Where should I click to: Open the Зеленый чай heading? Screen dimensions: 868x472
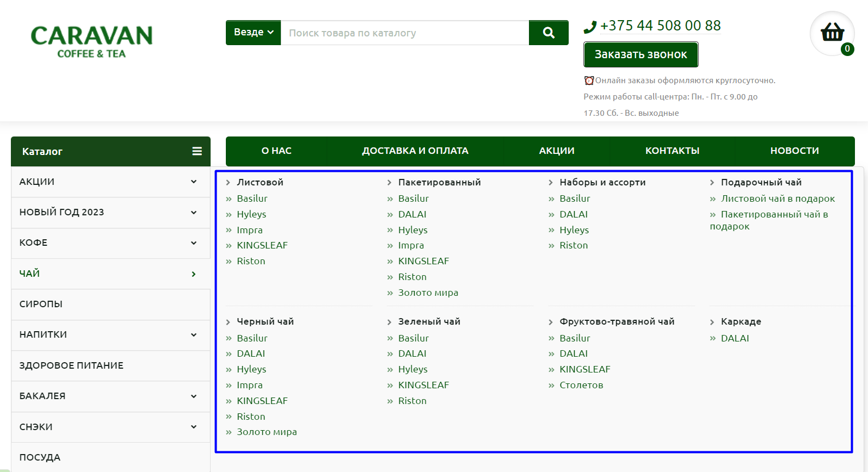[429, 321]
